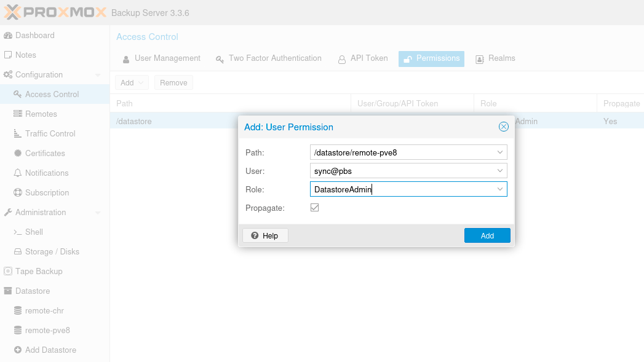Open the Role dropdown arrow
644x362 pixels.
click(500, 189)
